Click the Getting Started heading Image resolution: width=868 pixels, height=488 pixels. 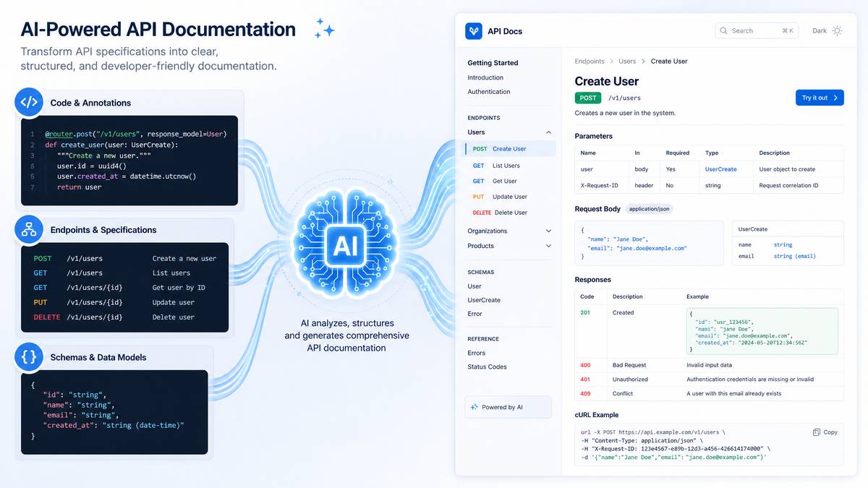point(493,63)
